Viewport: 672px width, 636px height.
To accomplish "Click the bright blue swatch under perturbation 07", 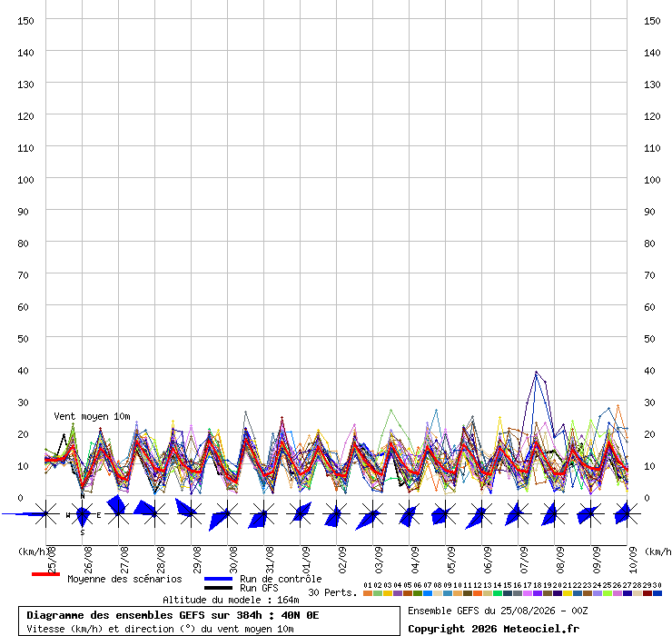I will (x=428, y=593).
